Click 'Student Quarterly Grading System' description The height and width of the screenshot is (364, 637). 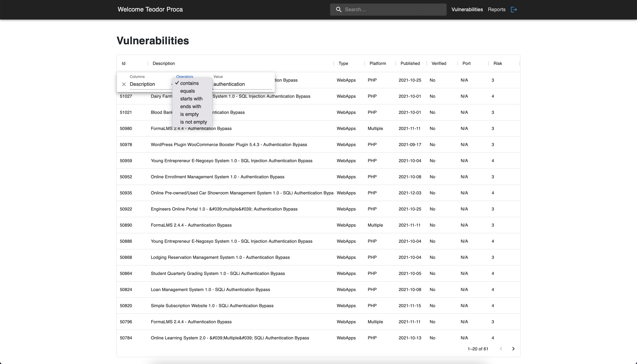(218, 274)
